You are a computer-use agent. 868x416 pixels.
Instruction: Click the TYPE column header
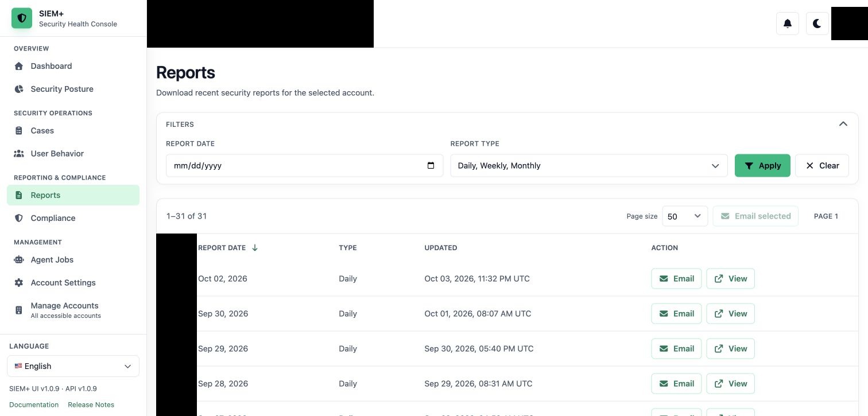pos(348,248)
